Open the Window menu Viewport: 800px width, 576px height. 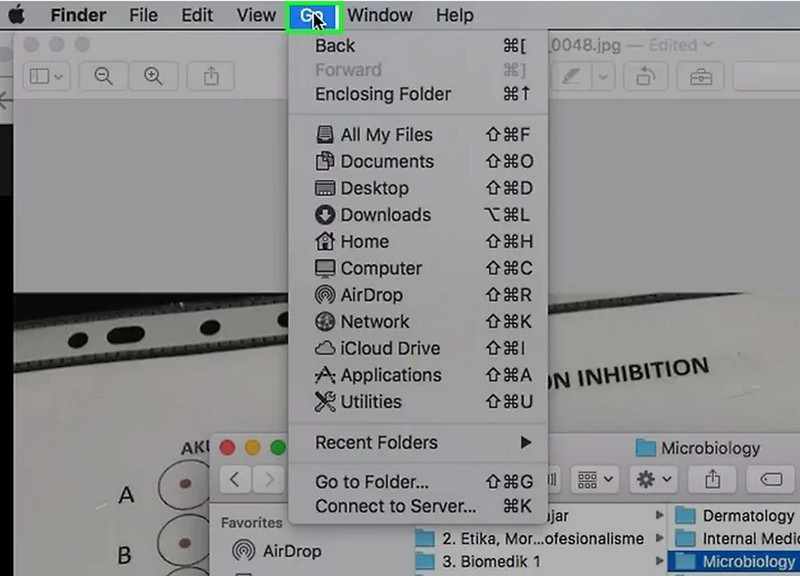tap(380, 15)
